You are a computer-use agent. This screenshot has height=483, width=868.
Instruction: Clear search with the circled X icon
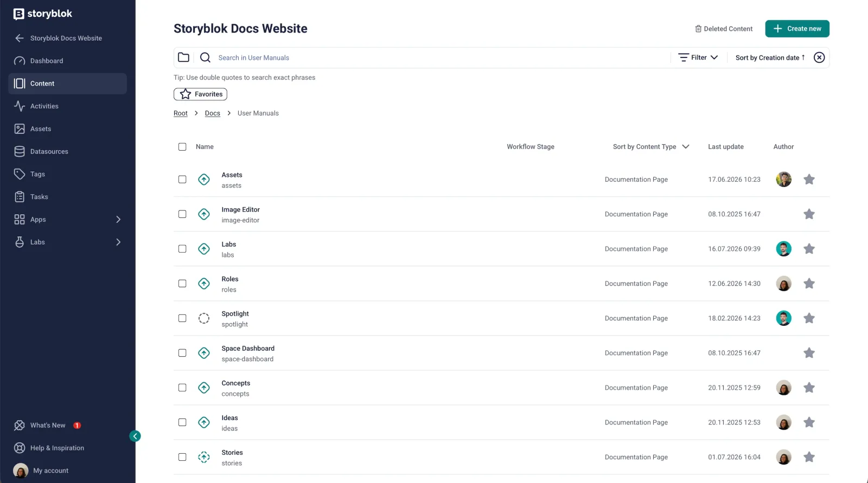pyautogui.click(x=819, y=57)
